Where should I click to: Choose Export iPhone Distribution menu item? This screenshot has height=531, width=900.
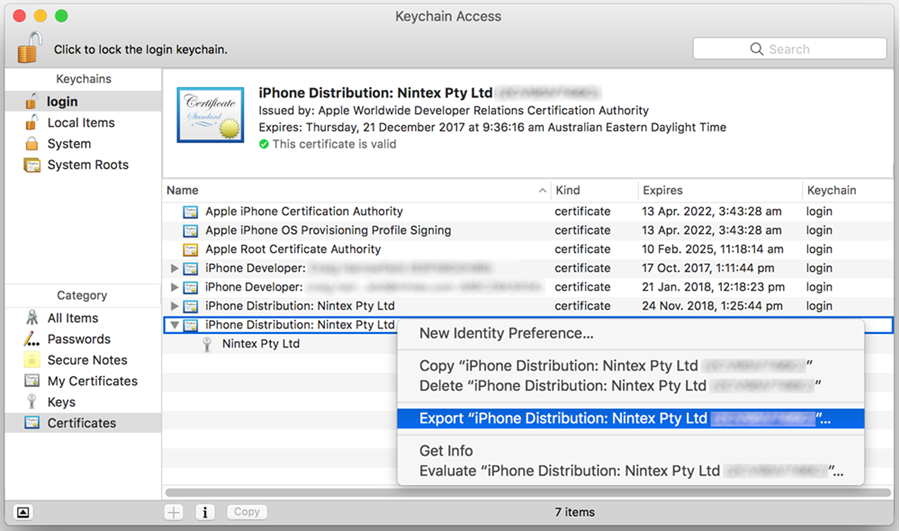(x=630, y=418)
